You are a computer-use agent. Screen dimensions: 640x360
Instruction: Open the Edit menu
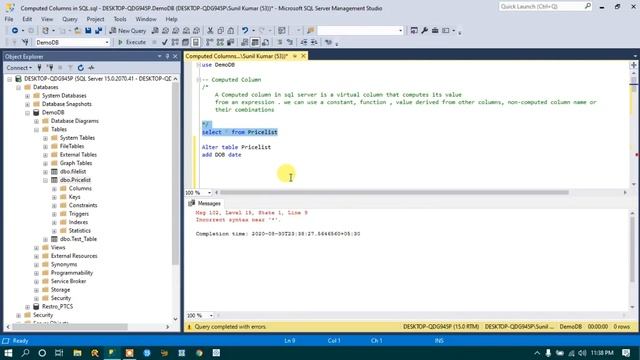27,19
